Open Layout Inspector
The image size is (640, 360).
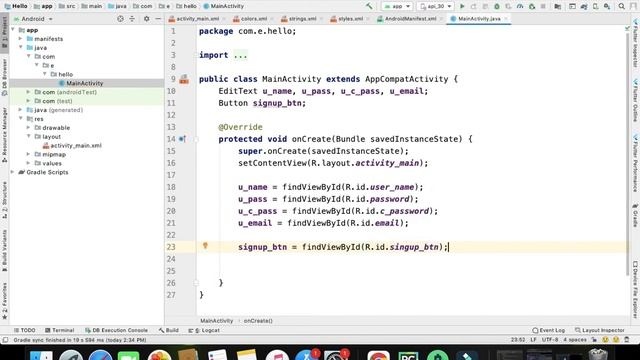[x=600, y=330]
